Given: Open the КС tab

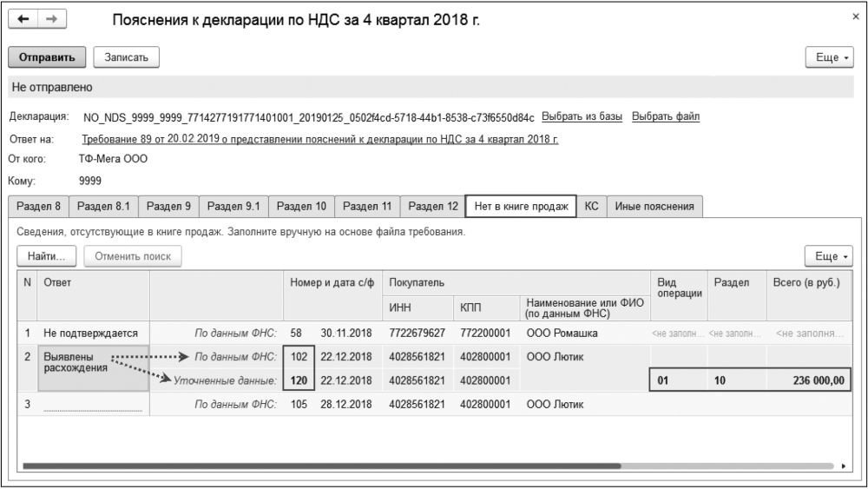Looking at the screenshot, I should pyautogui.click(x=592, y=207).
